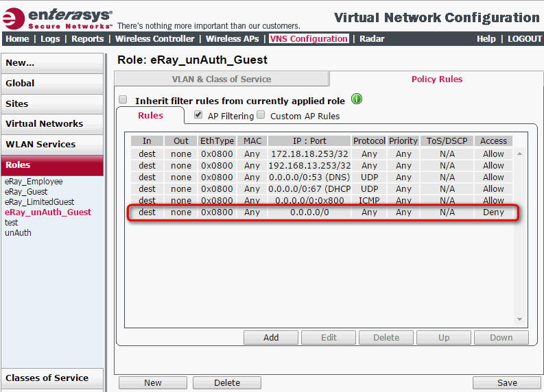
Task: Select the unAuth role
Action: pyautogui.click(x=18, y=232)
